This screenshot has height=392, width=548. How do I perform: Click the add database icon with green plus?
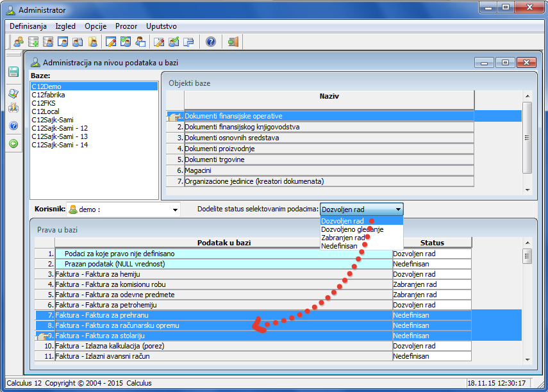point(33,42)
